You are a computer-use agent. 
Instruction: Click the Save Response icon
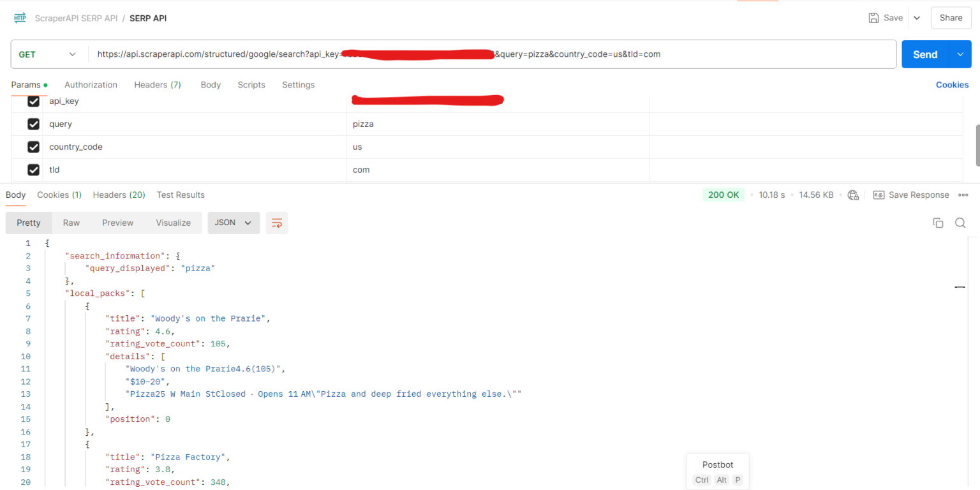click(x=879, y=195)
